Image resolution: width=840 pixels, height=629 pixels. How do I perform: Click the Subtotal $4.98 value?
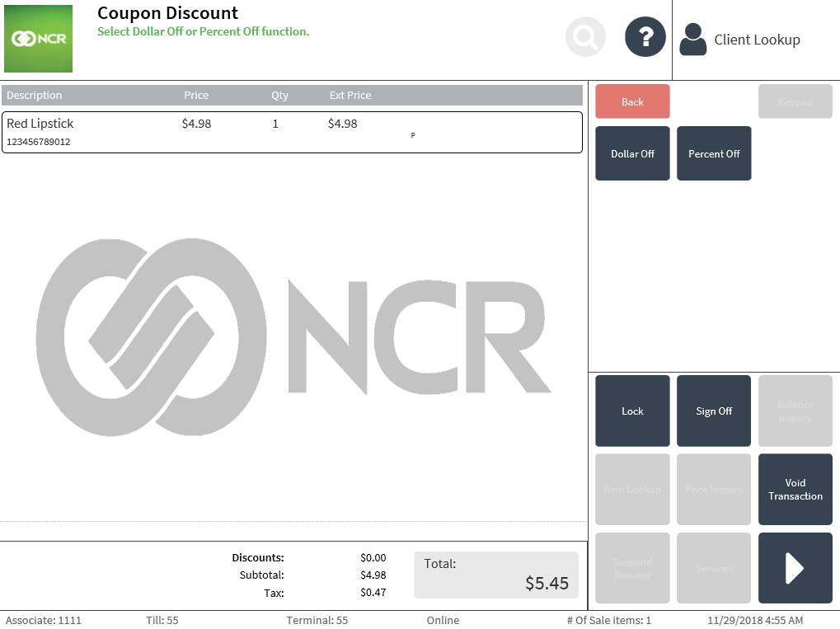373,575
